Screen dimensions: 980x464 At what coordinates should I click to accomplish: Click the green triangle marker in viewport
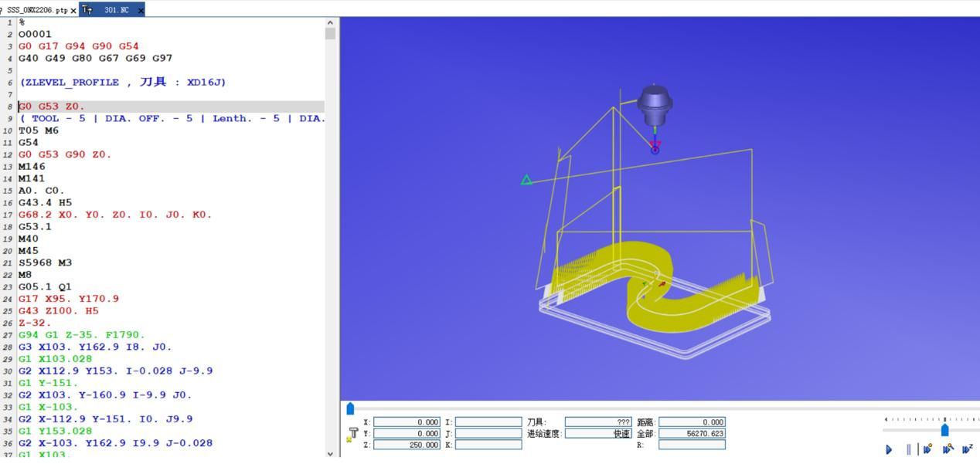click(x=526, y=181)
